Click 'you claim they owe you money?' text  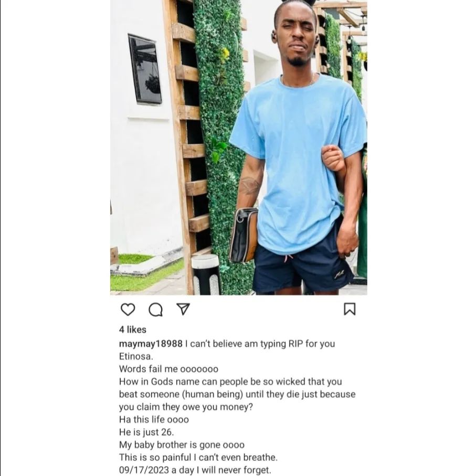tap(186, 407)
